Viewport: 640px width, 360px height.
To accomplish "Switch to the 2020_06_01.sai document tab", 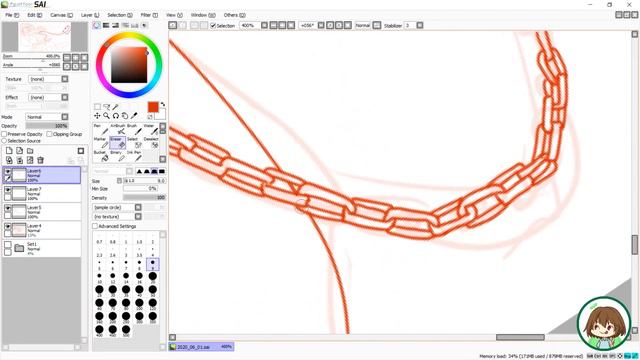I will click(x=202, y=347).
